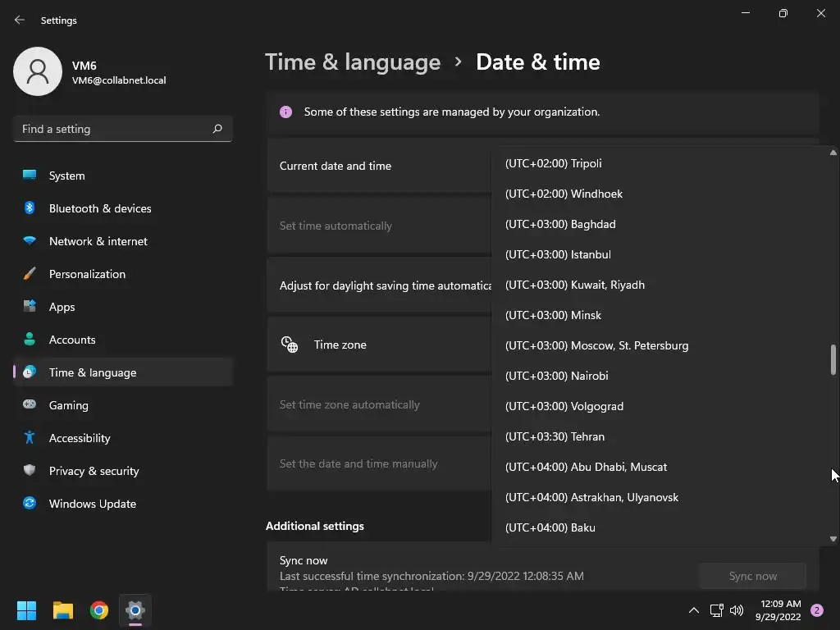The height and width of the screenshot is (630, 840).
Task: Choose (UTC+04:00) Abu Dhabi, Muscat
Action: (x=660, y=467)
